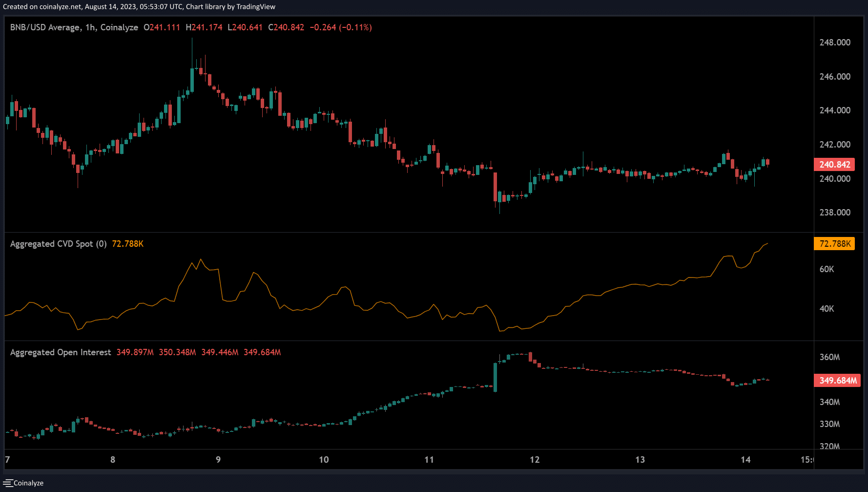Image resolution: width=868 pixels, height=492 pixels.
Task: Click the 60K label on CVD axis
Action: click(827, 269)
